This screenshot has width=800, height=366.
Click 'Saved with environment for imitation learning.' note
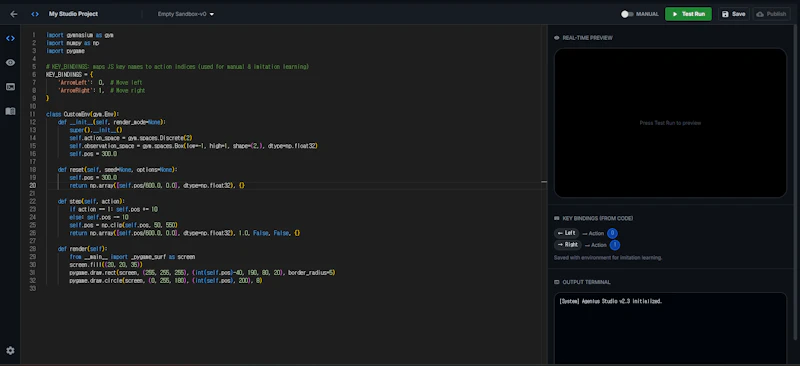click(x=608, y=258)
